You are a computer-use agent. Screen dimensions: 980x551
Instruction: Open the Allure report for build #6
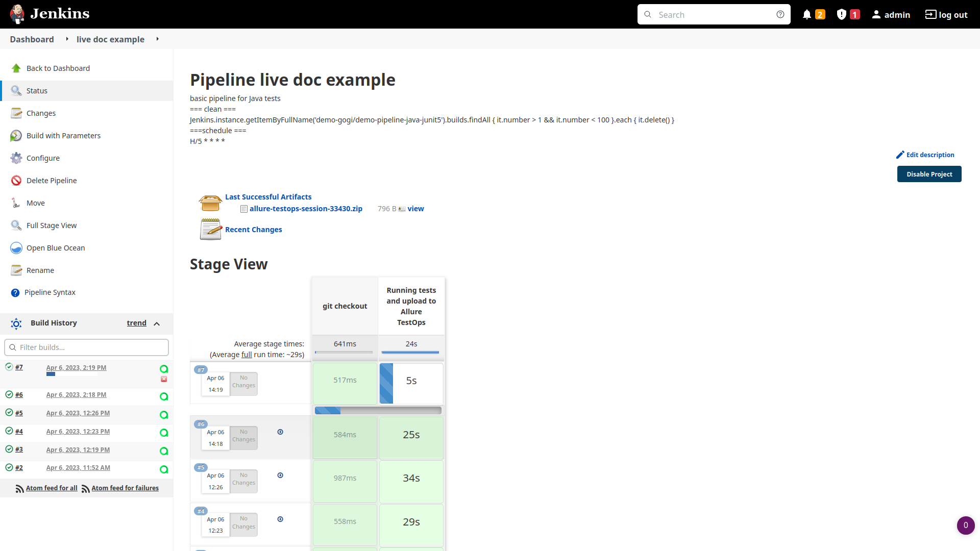[x=164, y=396]
